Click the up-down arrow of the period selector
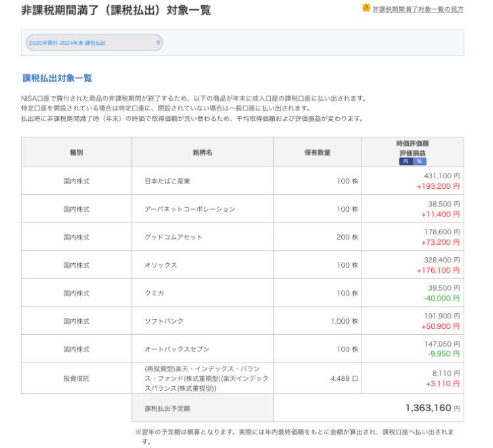This screenshot has height=448, width=493. pos(158,43)
